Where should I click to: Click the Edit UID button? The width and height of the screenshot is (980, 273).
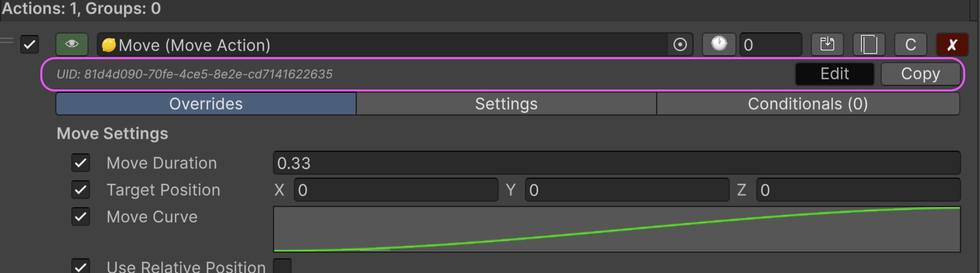point(834,74)
